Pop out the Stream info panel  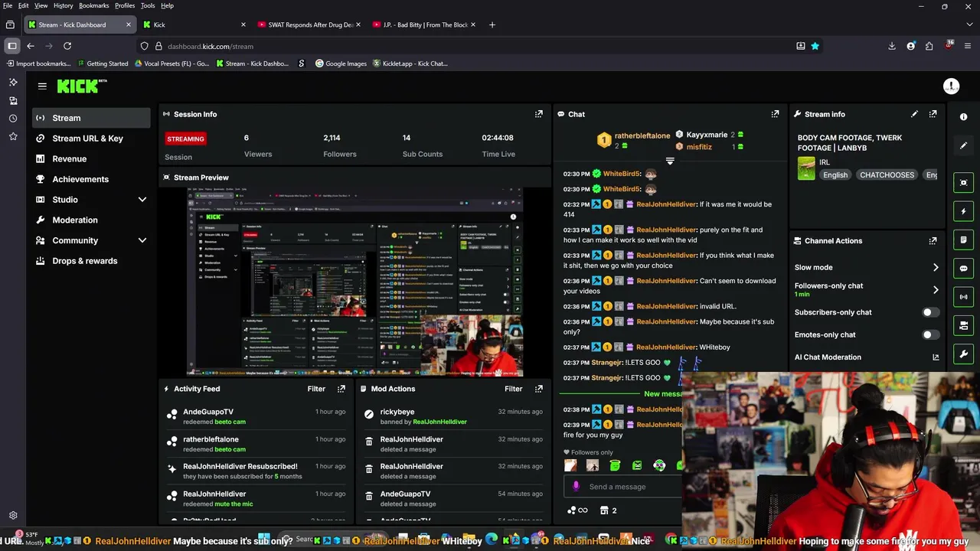pyautogui.click(x=933, y=114)
